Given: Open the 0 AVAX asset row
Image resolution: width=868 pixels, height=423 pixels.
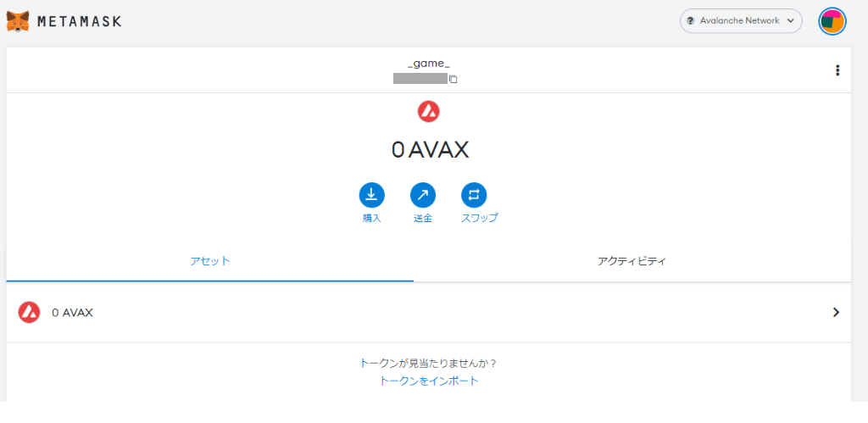Looking at the screenshot, I should (x=428, y=313).
